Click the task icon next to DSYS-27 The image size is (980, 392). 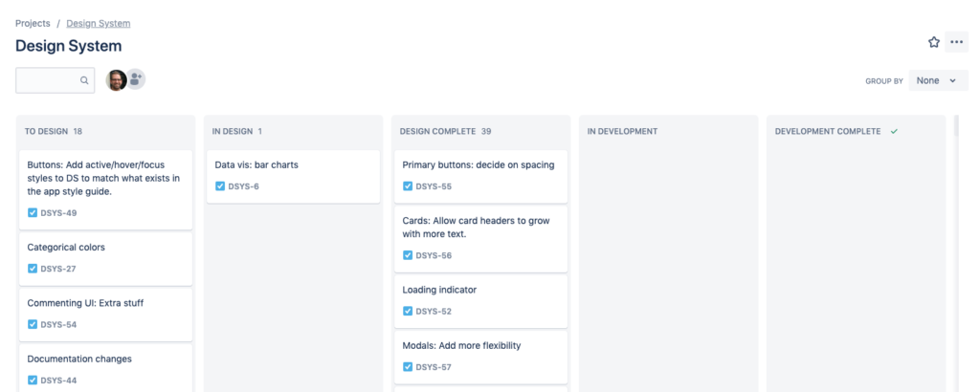point(33,269)
